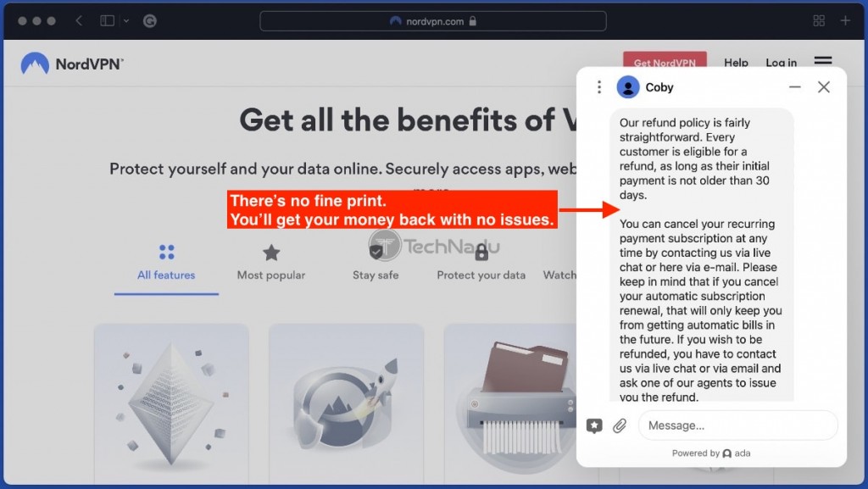Open chat options three-dot menu
This screenshot has height=489, width=868.
tap(599, 86)
